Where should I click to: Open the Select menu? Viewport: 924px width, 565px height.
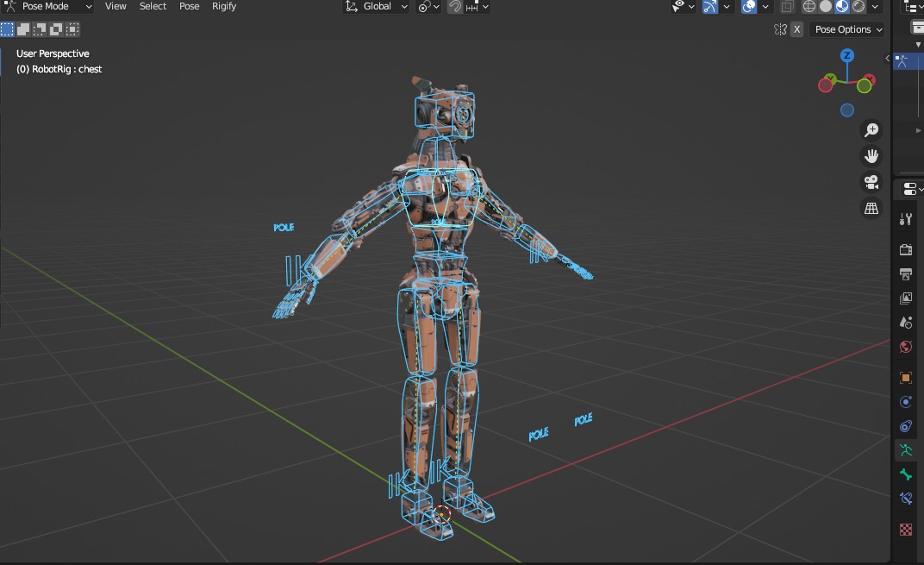pos(153,7)
